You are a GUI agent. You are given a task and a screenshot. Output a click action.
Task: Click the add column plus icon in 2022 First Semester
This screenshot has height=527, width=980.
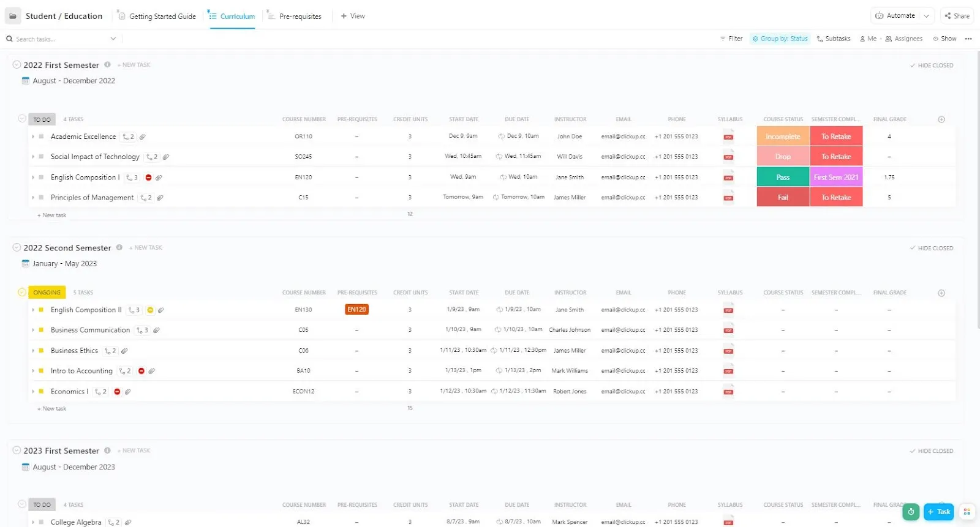point(941,119)
